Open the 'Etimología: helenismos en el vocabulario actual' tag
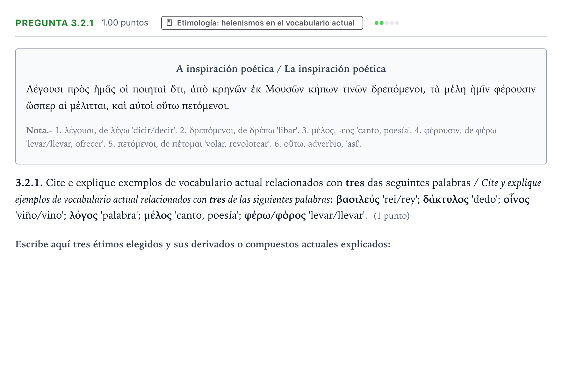The image size is (562, 392). [x=262, y=23]
